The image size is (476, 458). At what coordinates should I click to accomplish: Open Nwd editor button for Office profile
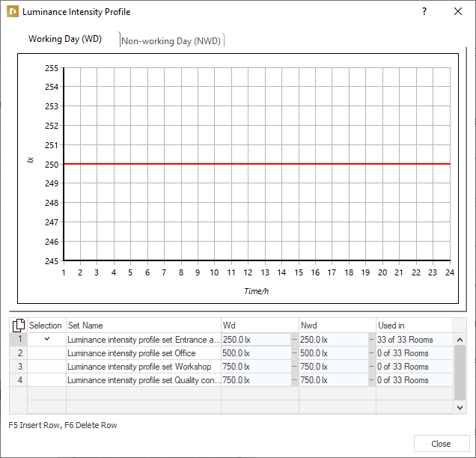click(372, 353)
